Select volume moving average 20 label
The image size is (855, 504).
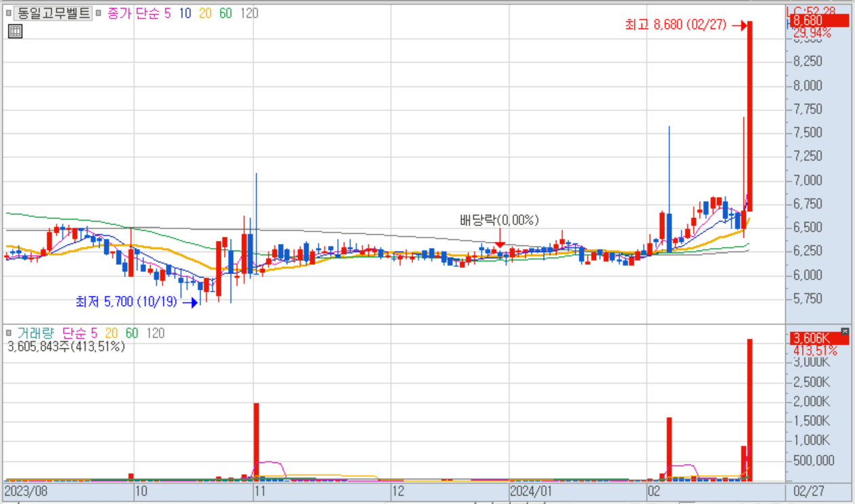tap(111, 334)
